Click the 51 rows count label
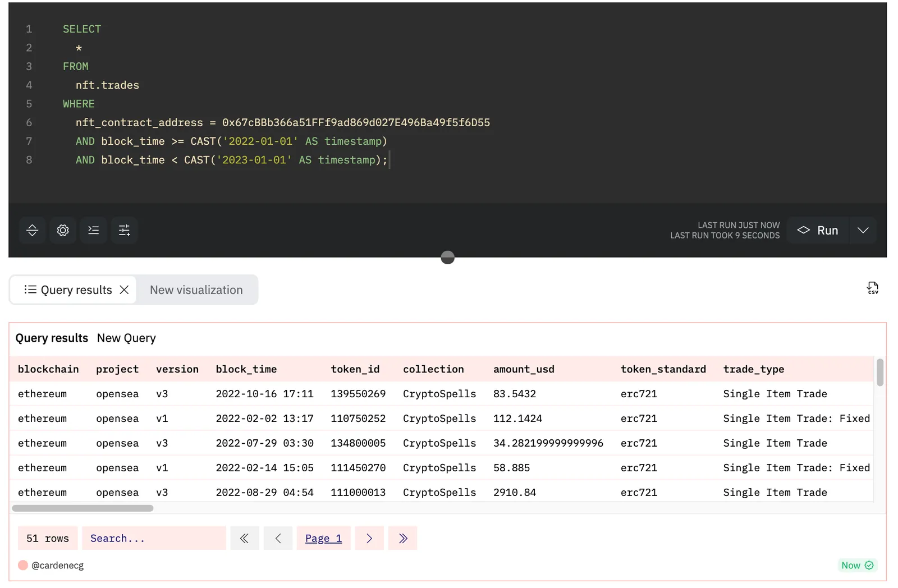898x588 pixels. 48,539
